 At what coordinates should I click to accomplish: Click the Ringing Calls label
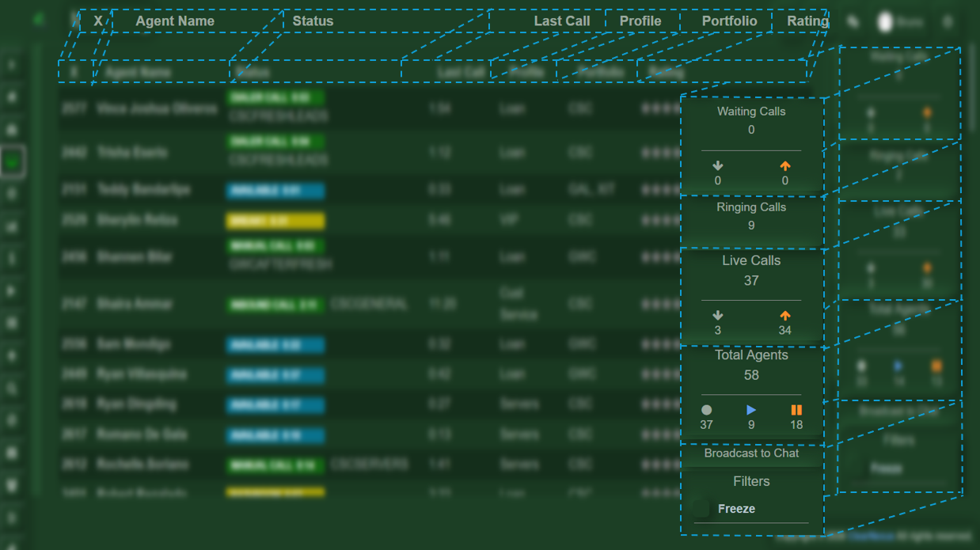[x=751, y=207]
